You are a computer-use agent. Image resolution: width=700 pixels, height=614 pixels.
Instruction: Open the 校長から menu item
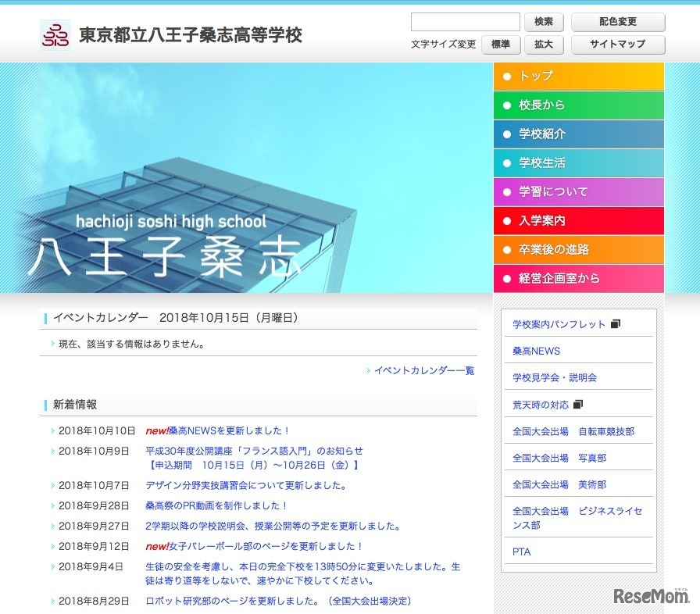tap(578, 105)
